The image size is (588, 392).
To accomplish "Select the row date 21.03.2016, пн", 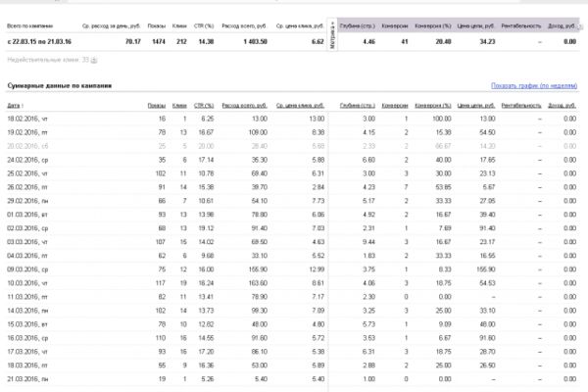I will tap(27, 379).
